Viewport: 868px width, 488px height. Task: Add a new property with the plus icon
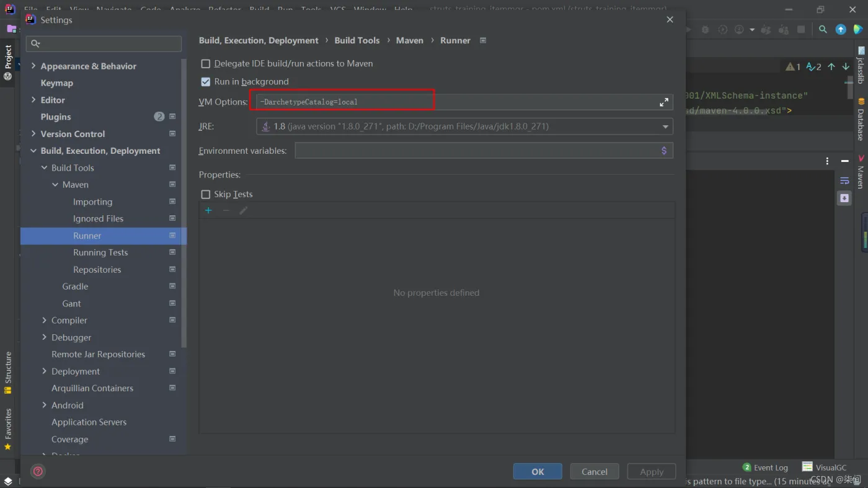[208, 211]
